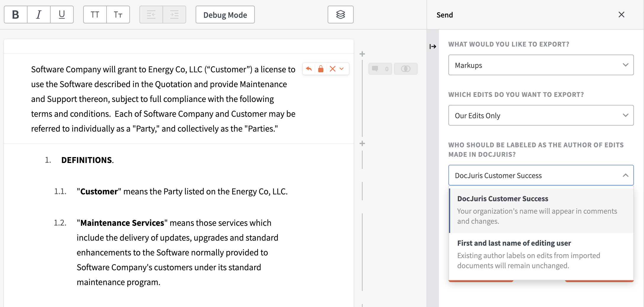Click the 1.1 Customer definition text
644x307 pixels.
click(x=182, y=191)
